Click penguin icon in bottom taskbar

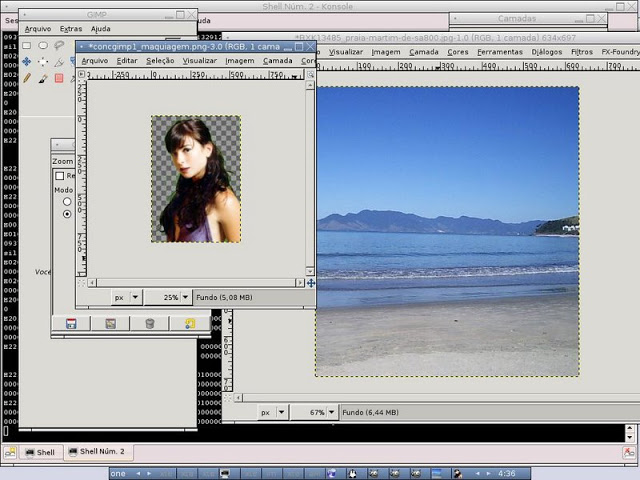(351, 473)
